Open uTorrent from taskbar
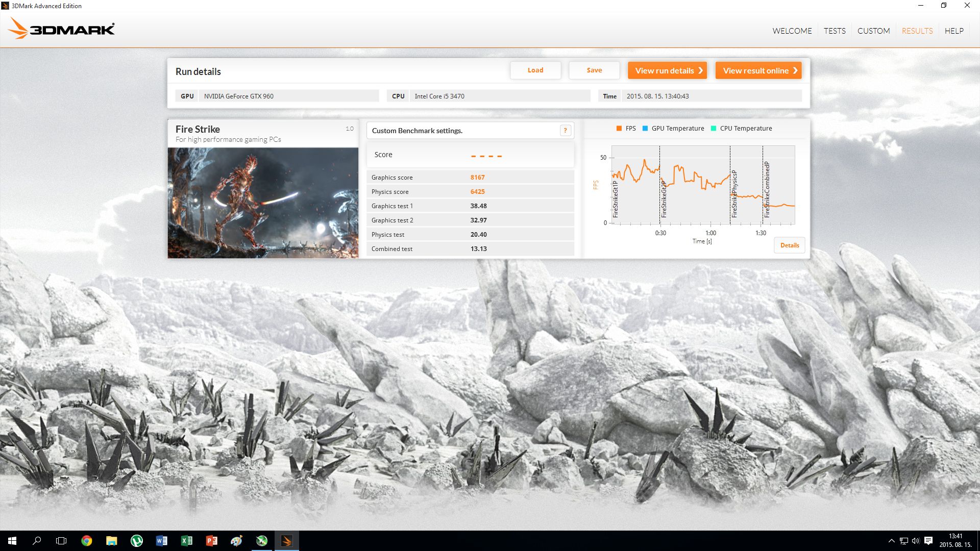The image size is (980, 551). click(x=136, y=541)
